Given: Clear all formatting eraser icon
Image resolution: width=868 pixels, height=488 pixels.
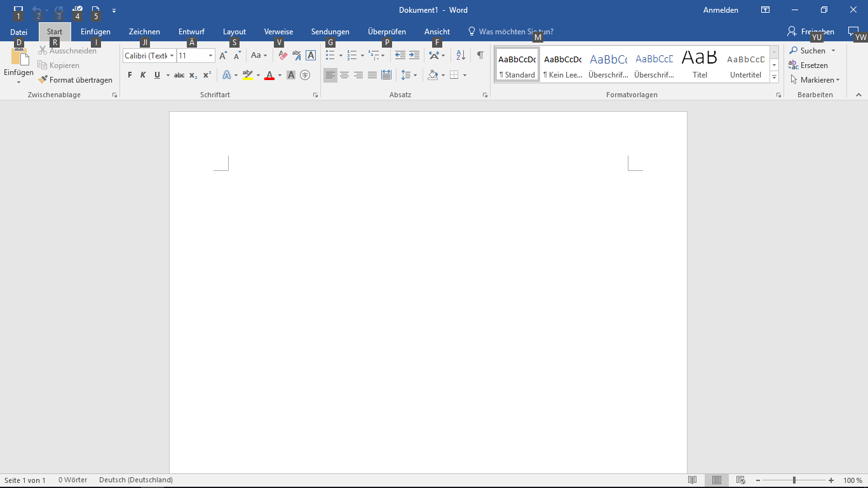Looking at the screenshot, I should click(283, 56).
